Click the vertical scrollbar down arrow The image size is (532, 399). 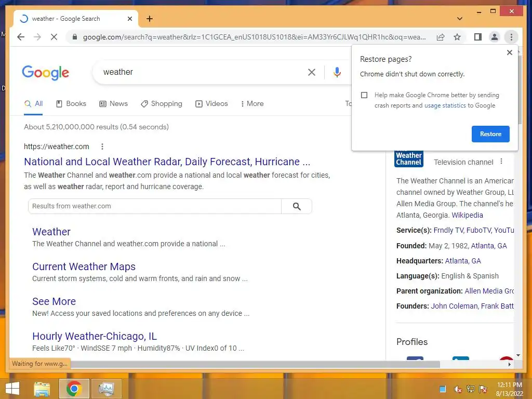point(518,355)
